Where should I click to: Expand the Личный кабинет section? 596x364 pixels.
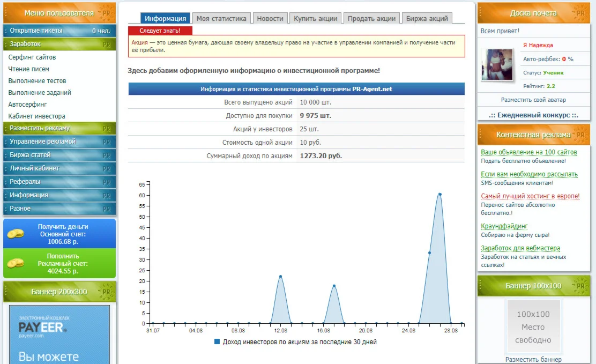pos(59,168)
